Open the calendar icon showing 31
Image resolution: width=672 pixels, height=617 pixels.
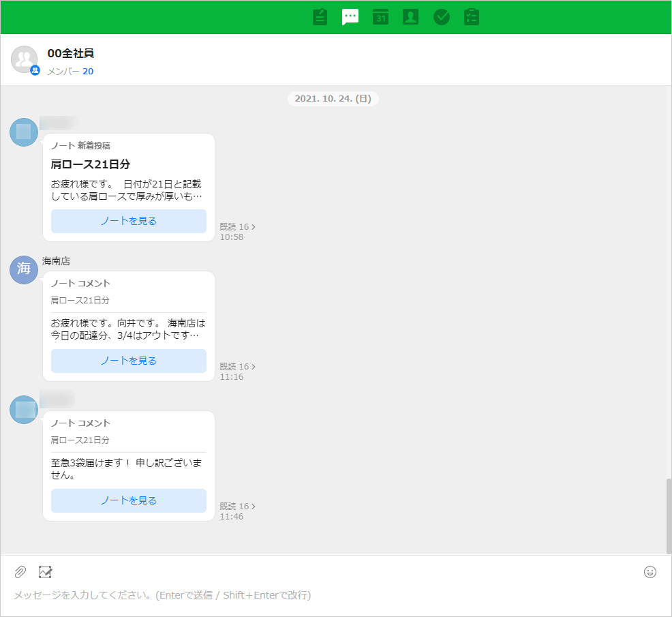[380, 17]
